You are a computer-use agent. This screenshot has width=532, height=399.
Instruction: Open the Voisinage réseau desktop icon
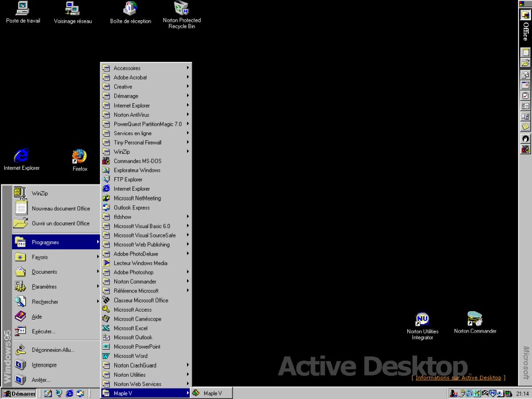(73, 12)
